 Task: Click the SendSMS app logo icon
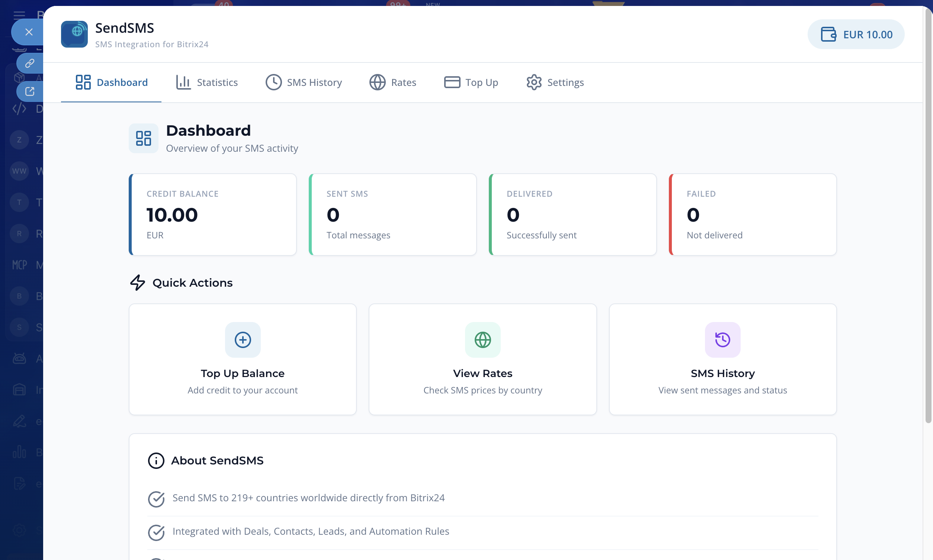tap(74, 34)
